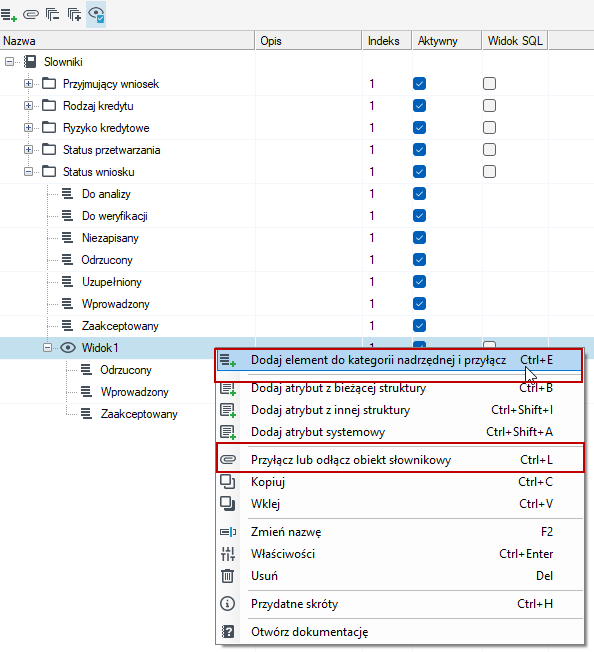Click the list icon beside Niezapisany
This screenshot has height=652, width=594.
pyautogui.click(x=67, y=238)
